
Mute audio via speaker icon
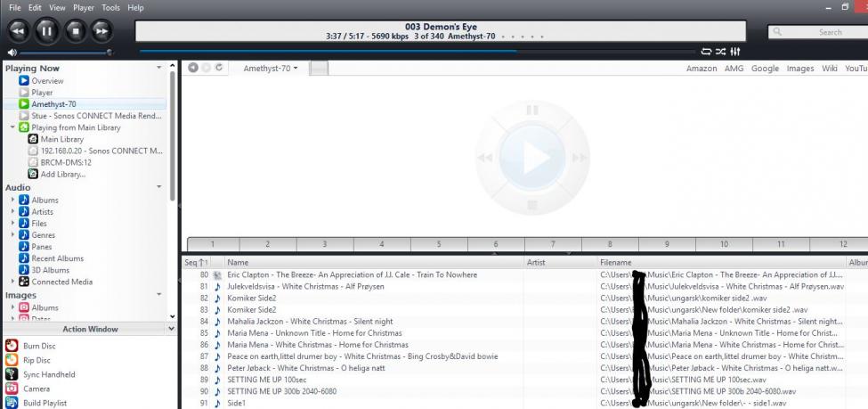12,52
